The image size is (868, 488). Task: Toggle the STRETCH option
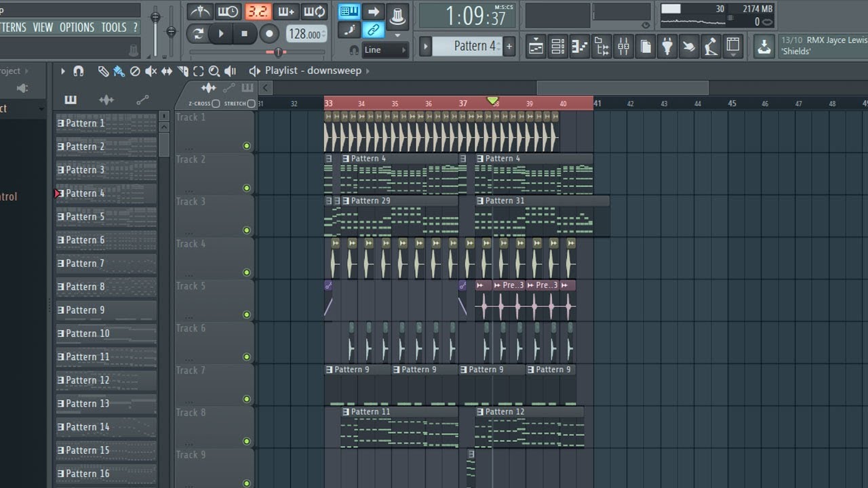(252, 104)
